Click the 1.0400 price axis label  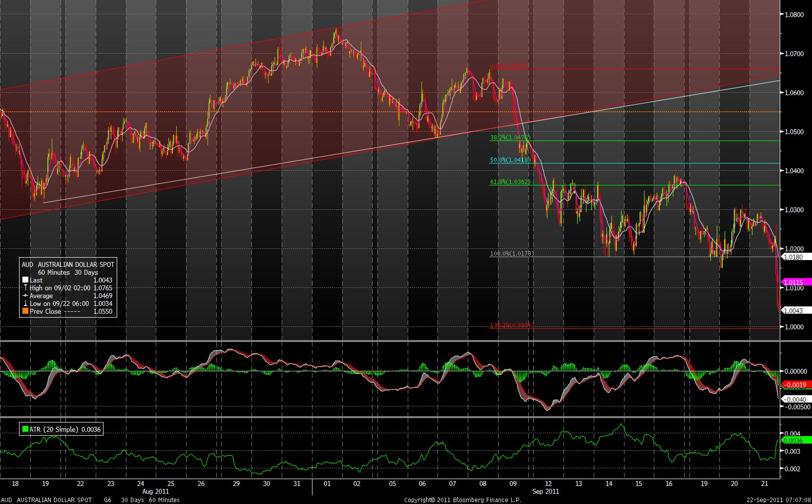tap(793, 171)
